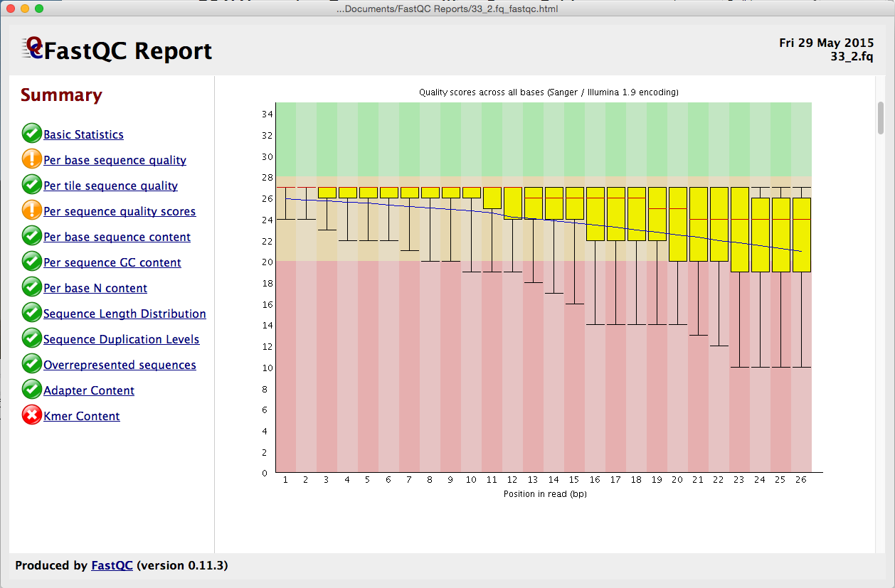The image size is (895, 588).
Task: Click the Summary heading
Action: click(x=61, y=95)
